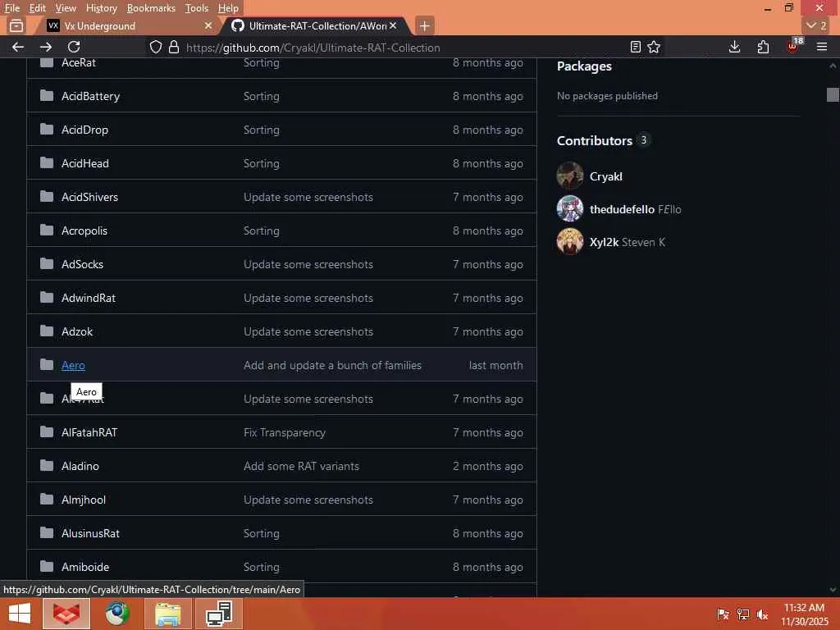The height and width of the screenshot is (630, 840).
Task: Click thedudefello's avatar image
Action: [570, 208]
